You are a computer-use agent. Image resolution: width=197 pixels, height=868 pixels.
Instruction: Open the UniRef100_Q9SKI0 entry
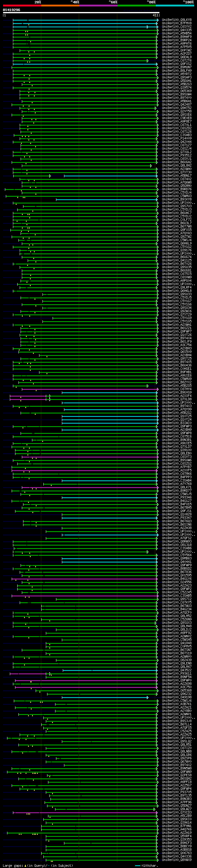(177, 819)
